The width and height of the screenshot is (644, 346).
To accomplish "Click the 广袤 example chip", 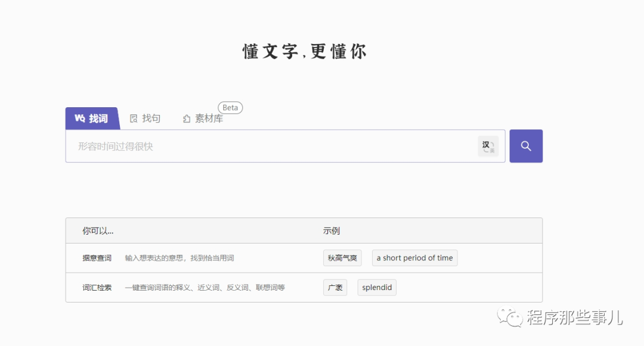I will [335, 287].
